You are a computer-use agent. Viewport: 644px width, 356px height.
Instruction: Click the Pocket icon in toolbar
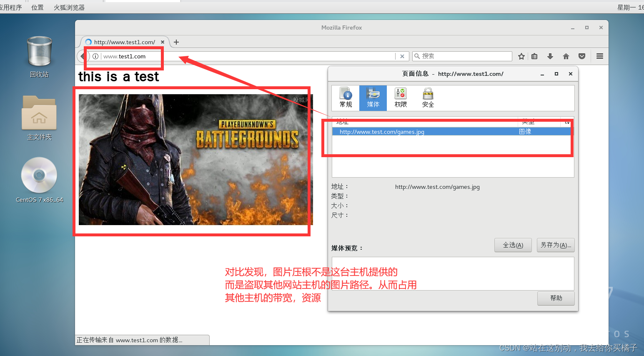(582, 56)
